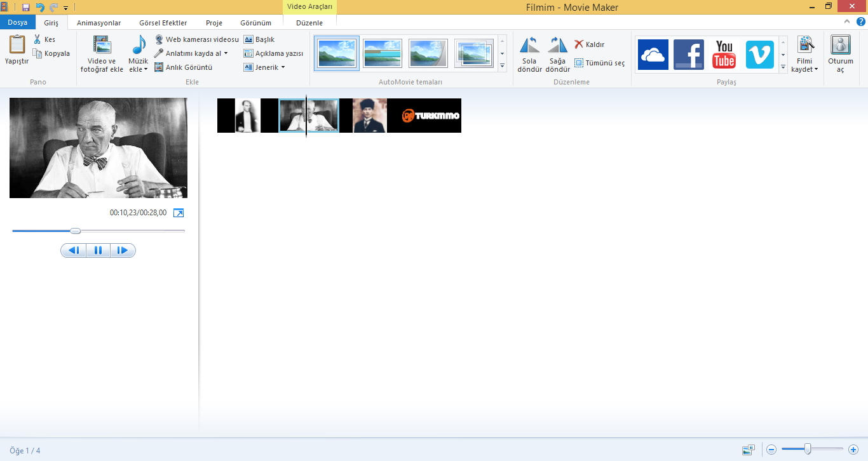Image resolution: width=868 pixels, height=461 pixels.
Task: Click the Kopyala copy icon
Action: [x=37, y=53]
